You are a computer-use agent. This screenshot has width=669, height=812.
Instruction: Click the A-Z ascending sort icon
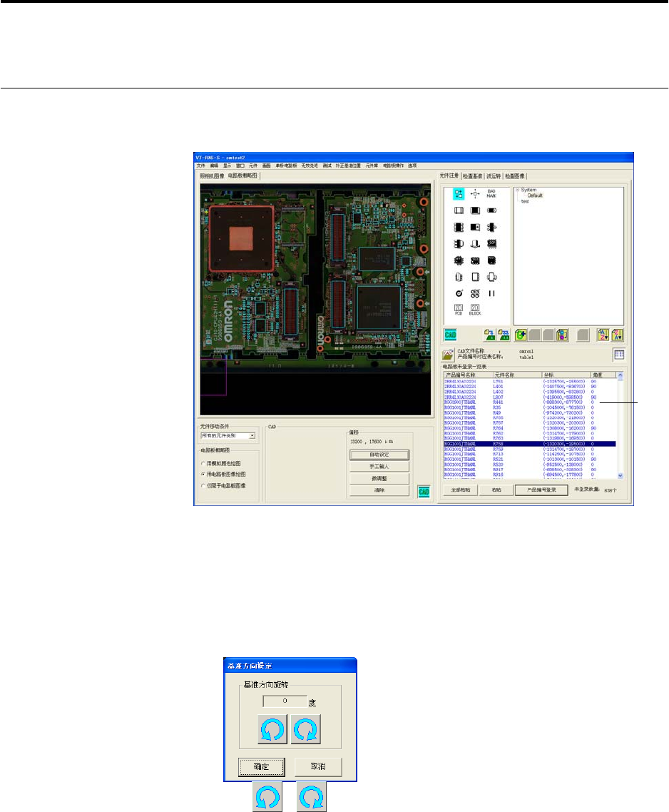tap(603, 333)
